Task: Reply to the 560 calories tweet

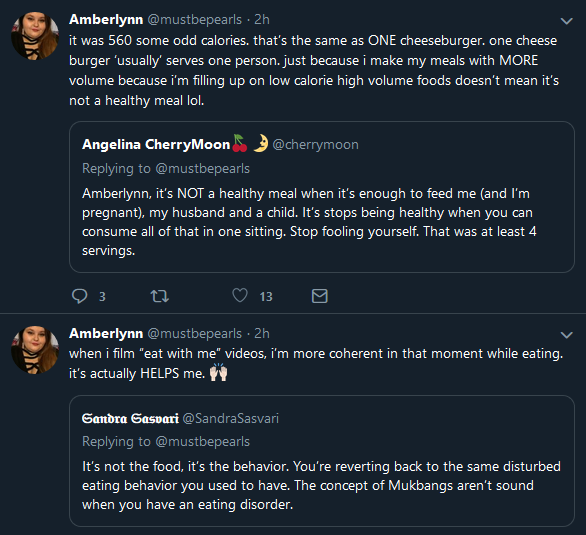Action: pyautogui.click(x=80, y=296)
